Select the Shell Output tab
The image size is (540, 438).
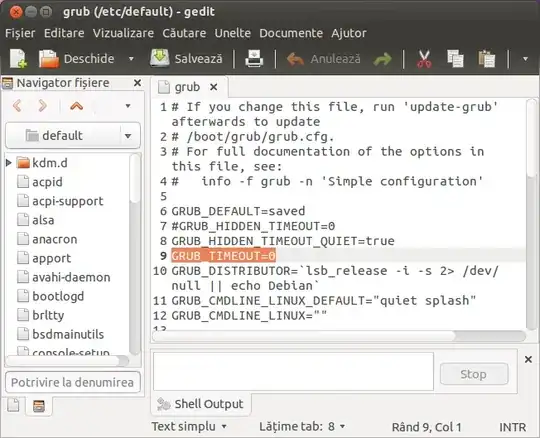click(x=201, y=404)
